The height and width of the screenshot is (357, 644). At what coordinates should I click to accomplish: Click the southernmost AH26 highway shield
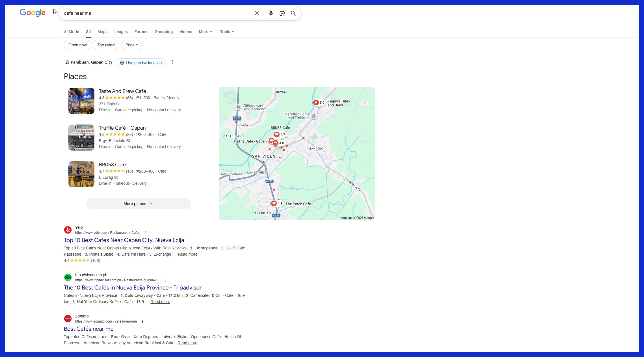(276, 215)
